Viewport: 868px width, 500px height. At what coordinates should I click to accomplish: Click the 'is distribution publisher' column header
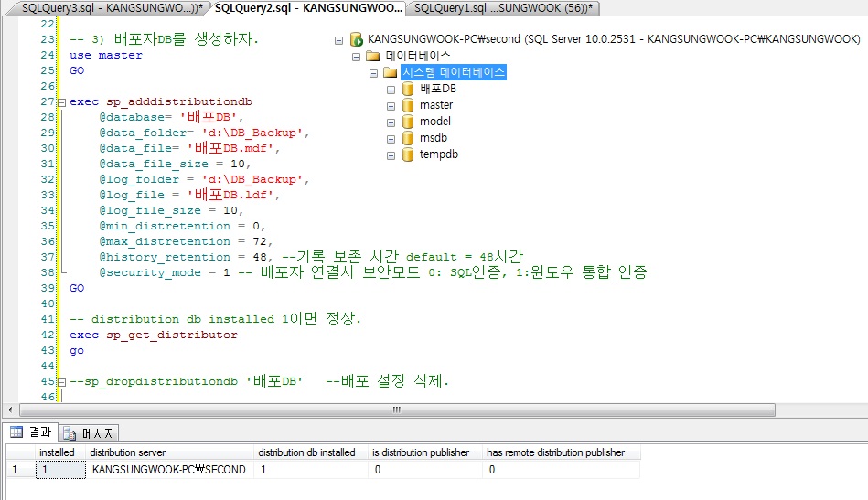tap(425, 452)
